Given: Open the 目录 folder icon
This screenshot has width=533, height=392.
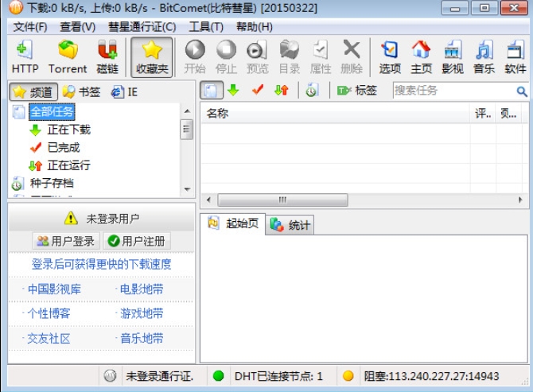Looking at the screenshot, I should click(290, 57).
